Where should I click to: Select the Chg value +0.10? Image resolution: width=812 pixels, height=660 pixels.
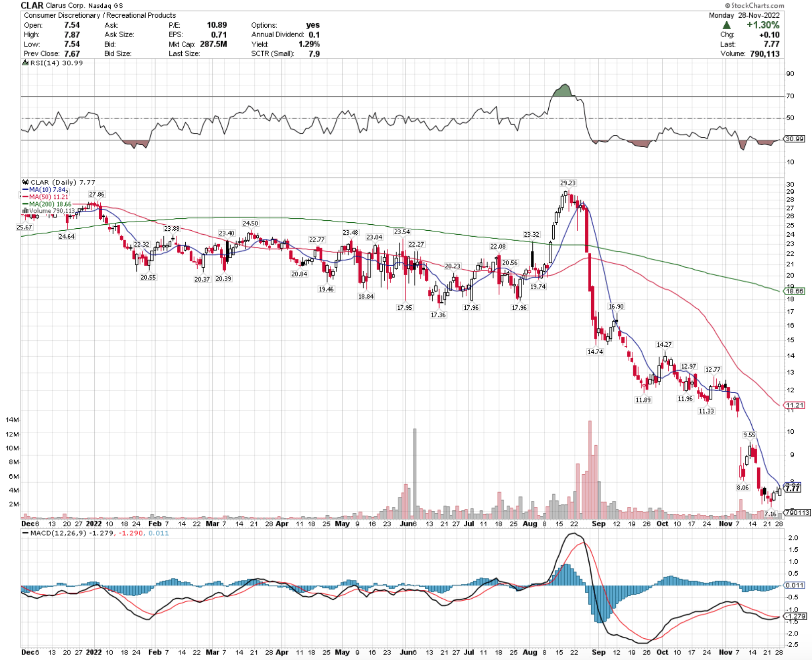point(770,35)
